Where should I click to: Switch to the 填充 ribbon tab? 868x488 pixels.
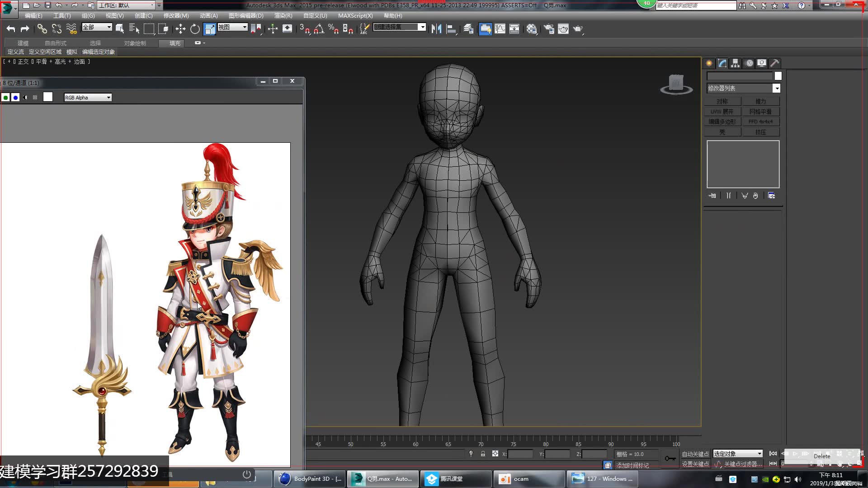(x=175, y=43)
